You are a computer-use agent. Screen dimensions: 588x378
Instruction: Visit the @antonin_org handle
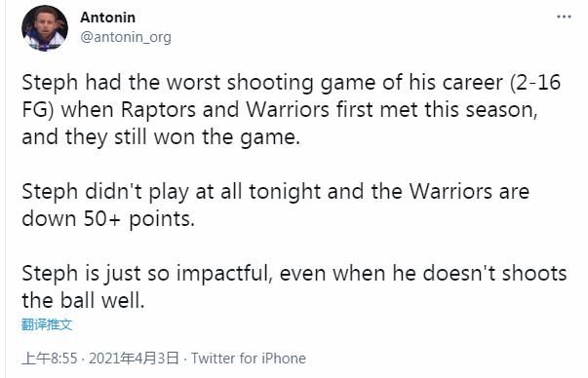click(126, 37)
